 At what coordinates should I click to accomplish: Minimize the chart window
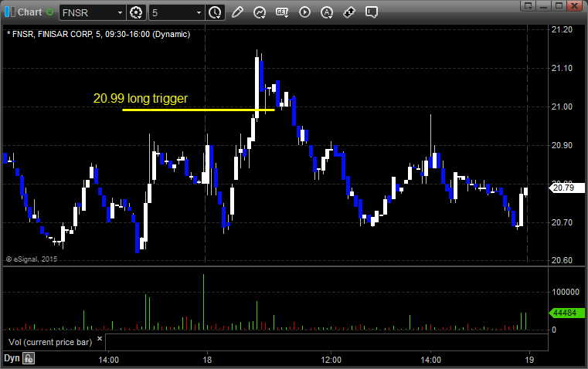(544, 5)
